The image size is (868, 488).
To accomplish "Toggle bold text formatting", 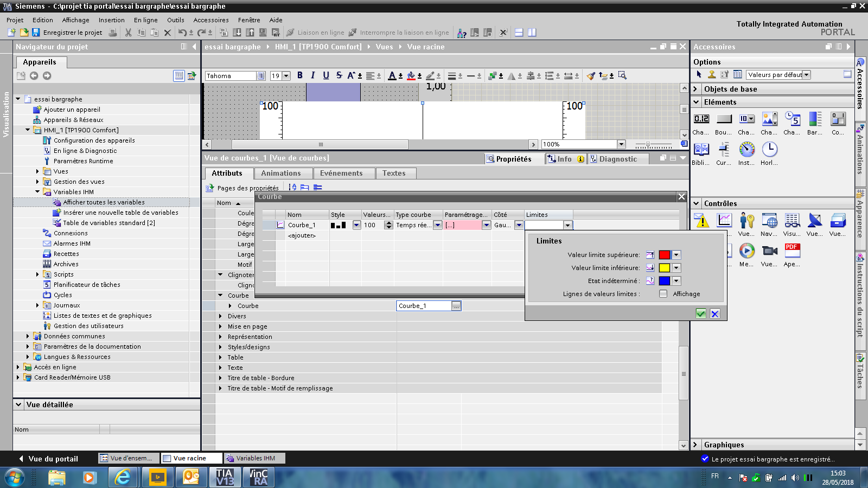I will (300, 75).
